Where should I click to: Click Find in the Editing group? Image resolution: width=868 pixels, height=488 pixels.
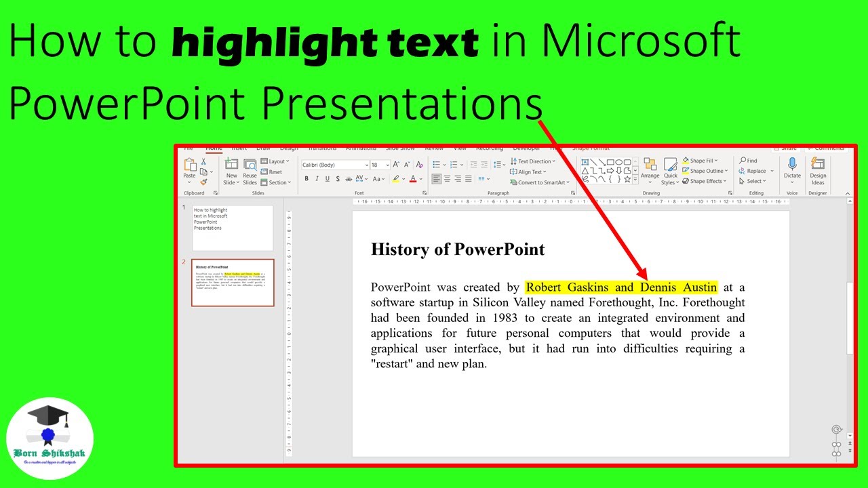[749, 161]
